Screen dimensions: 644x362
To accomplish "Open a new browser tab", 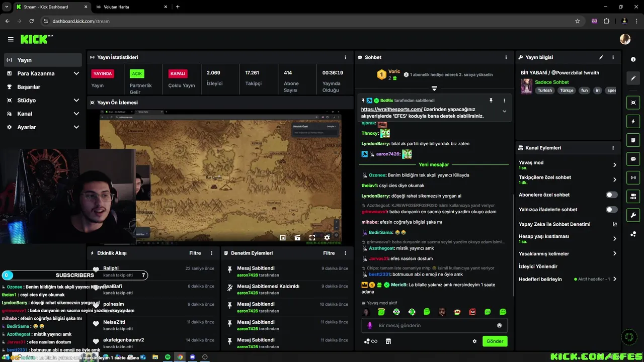I will 178,7.
